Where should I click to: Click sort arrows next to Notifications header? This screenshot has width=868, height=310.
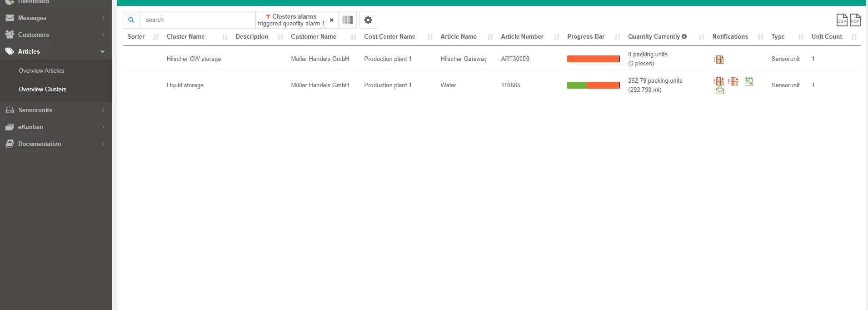(x=761, y=37)
